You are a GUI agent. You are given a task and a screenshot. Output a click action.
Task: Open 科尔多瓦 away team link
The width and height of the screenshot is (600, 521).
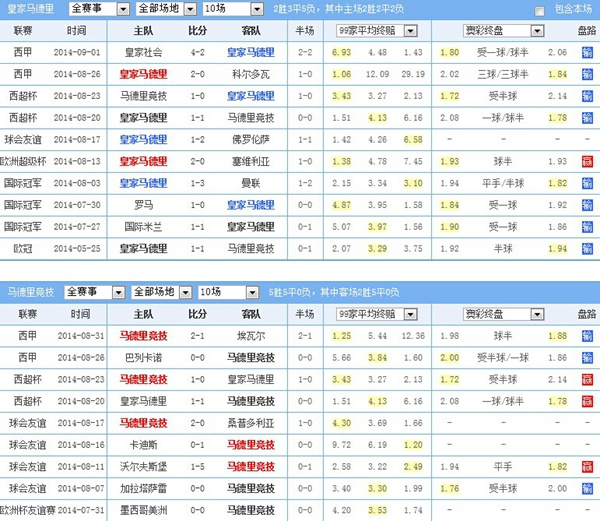251,74
